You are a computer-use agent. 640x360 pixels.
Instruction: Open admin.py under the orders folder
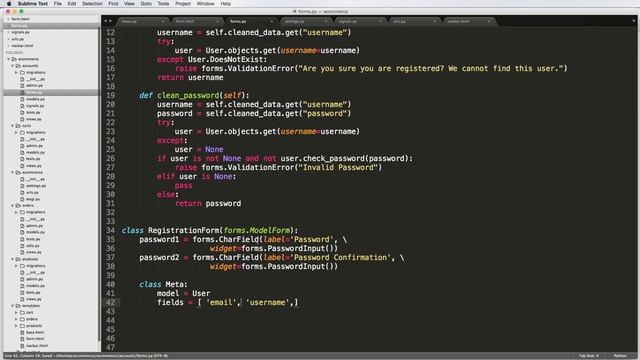tap(34, 226)
